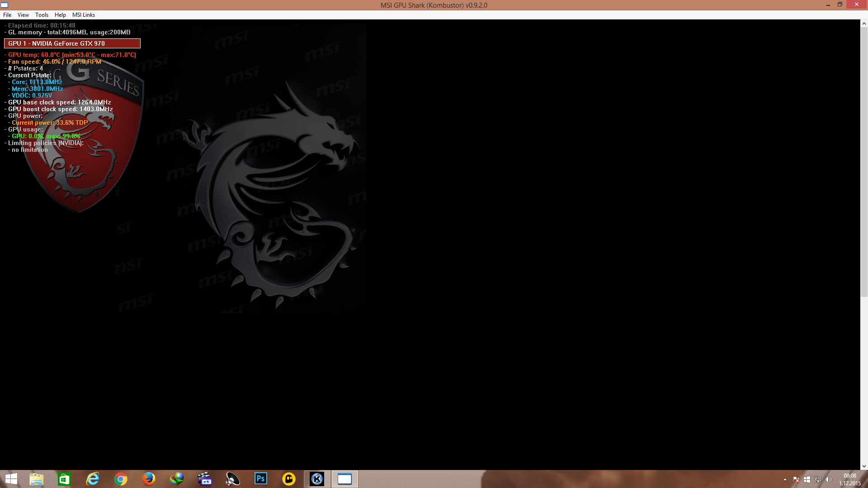The width and height of the screenshot is (868, 488).
Task: Open Action Center via the flag icon
Action: [796, 479]
